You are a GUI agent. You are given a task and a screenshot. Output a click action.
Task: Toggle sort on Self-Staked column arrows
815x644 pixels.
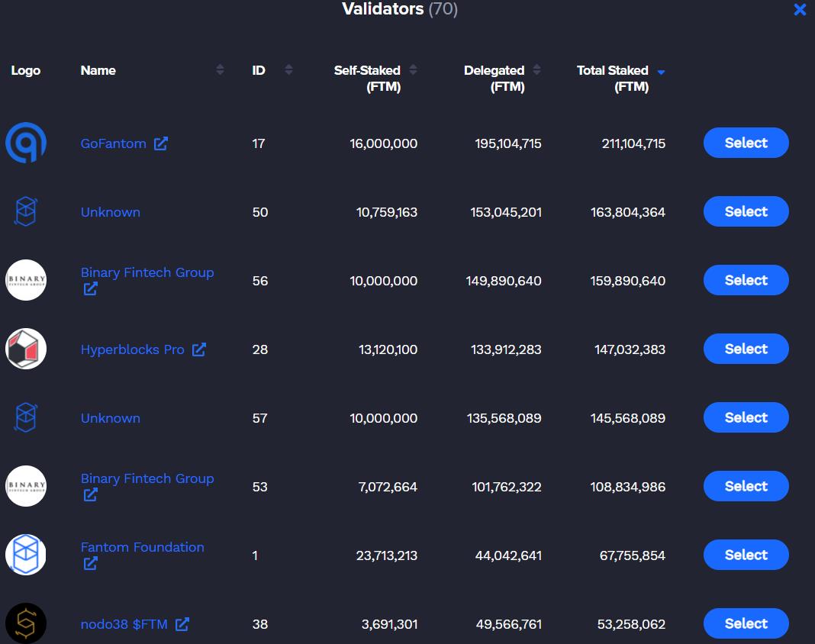click(413, 70)
